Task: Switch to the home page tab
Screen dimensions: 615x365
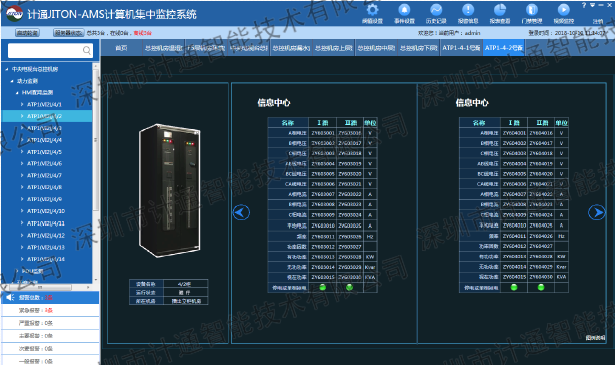Action: (x=121, y=48)
